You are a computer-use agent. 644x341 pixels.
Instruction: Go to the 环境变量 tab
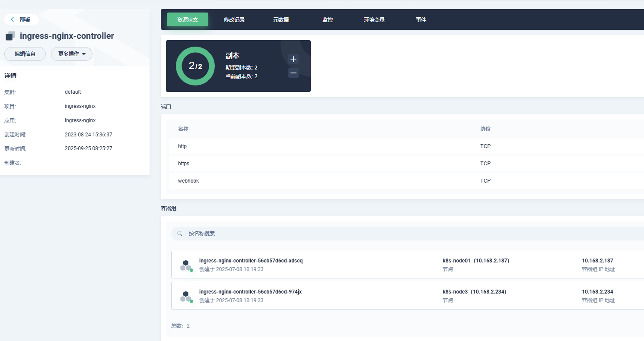[x=374, y=20]
